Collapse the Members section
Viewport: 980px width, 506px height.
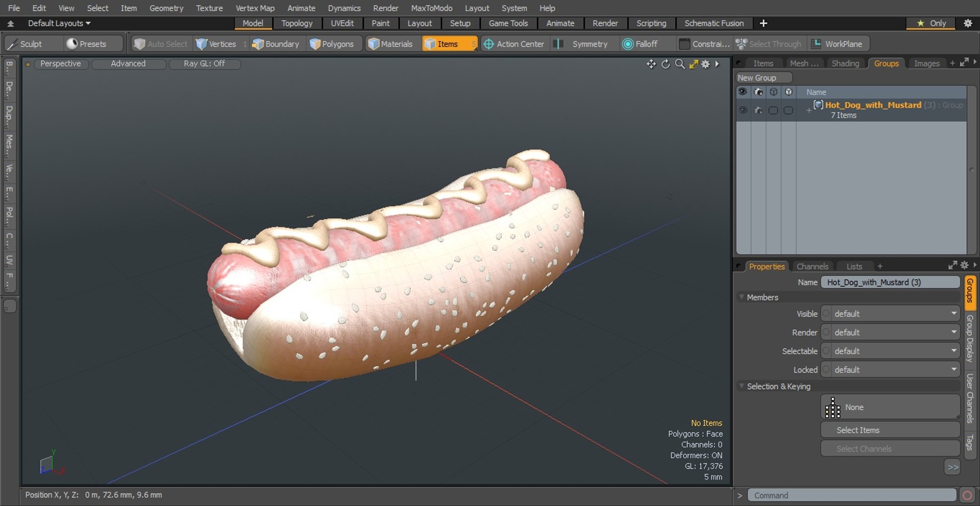(741, 297)
